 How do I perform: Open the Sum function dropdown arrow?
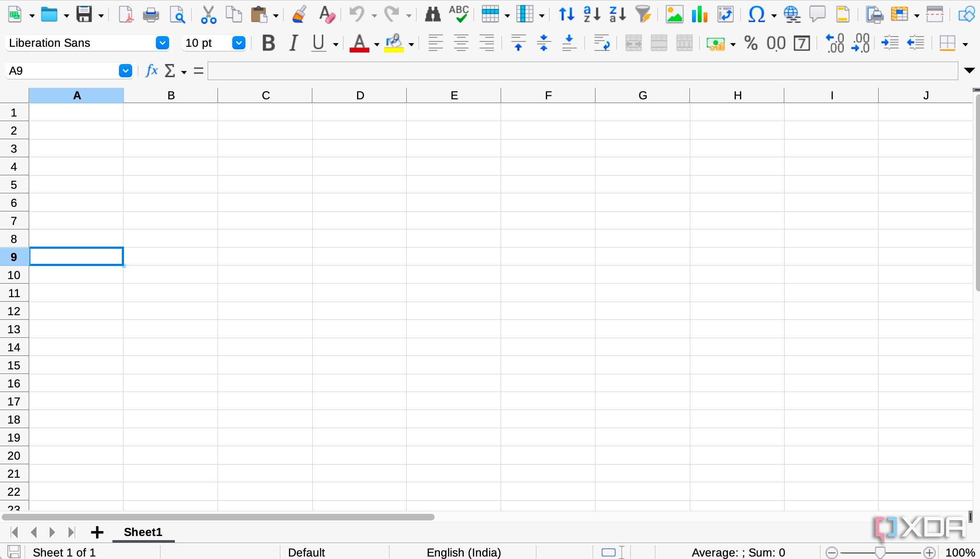[184, 72]
